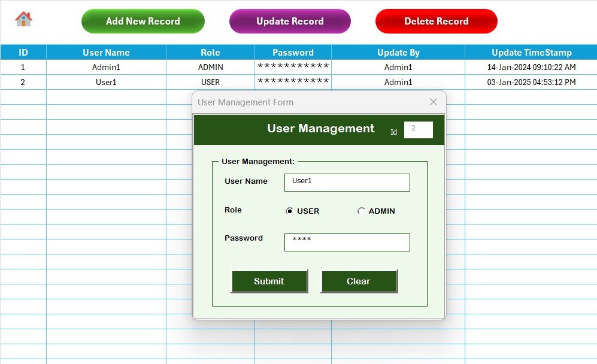Select Update By cell in User1 row
Viewport: 597px width, 364px height.
(398, 82)
